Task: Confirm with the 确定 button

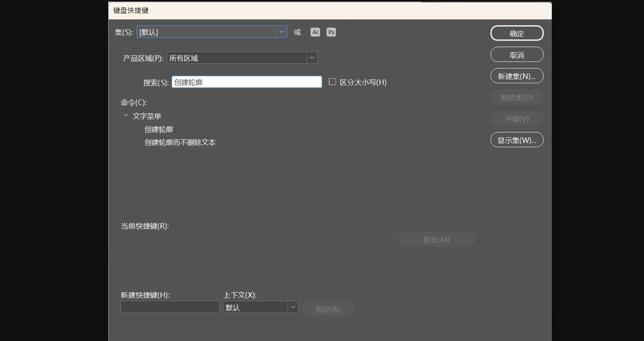Action: point(517,33)
